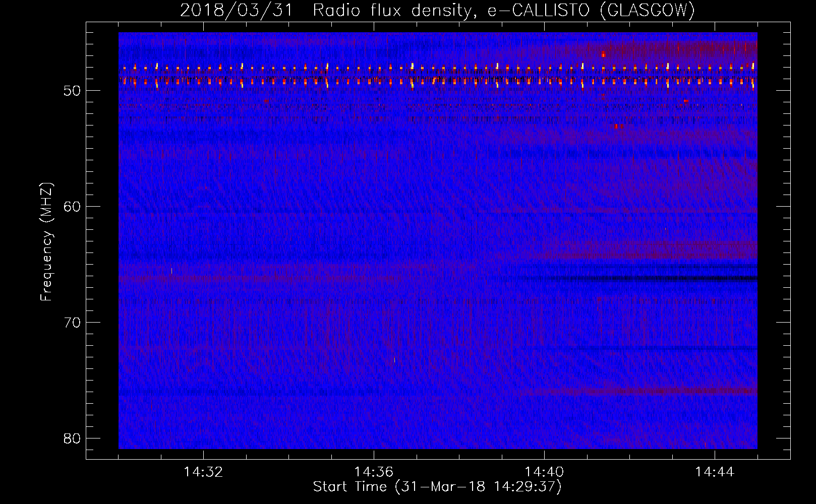Click the 'Frequency (MHZ)' y-axis label
This screenshot has width=816, height=504.
46,242
